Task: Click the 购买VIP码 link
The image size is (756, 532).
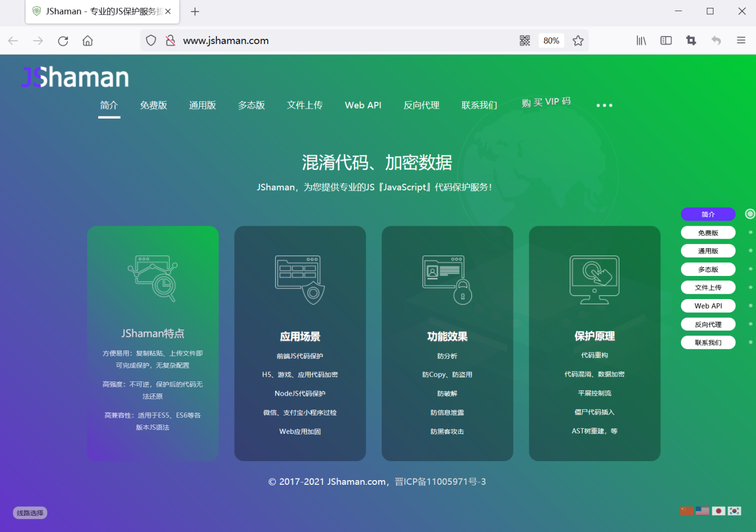Action: click(x=546, y=102)
